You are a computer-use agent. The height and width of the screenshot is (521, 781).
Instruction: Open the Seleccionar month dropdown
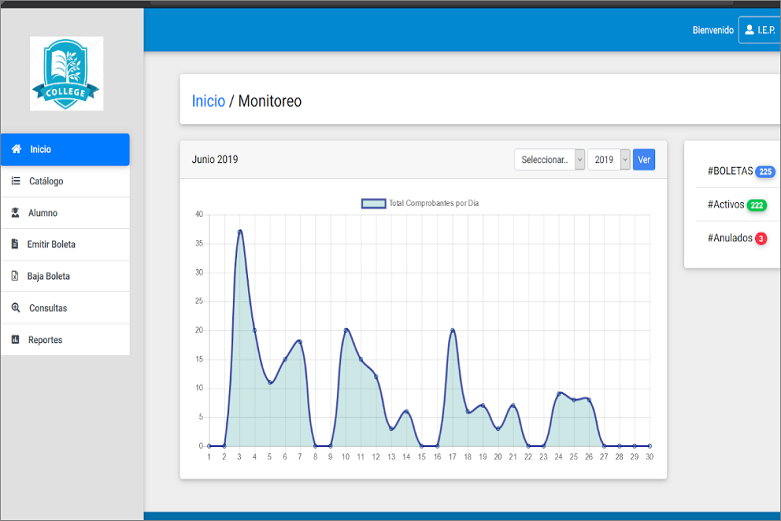(x=549, y=160)
